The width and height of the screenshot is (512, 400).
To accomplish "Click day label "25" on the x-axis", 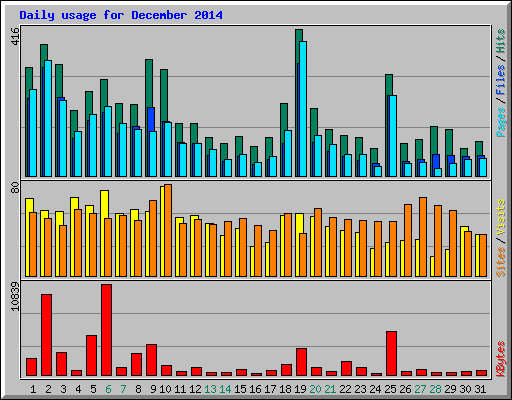I will click(x=390, y=389).
